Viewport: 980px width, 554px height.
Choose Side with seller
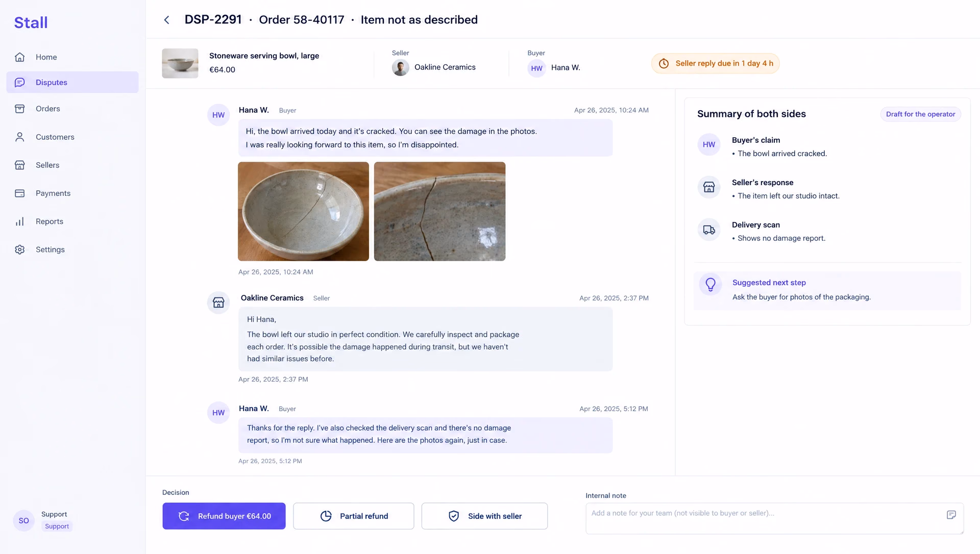coord(484,516)
